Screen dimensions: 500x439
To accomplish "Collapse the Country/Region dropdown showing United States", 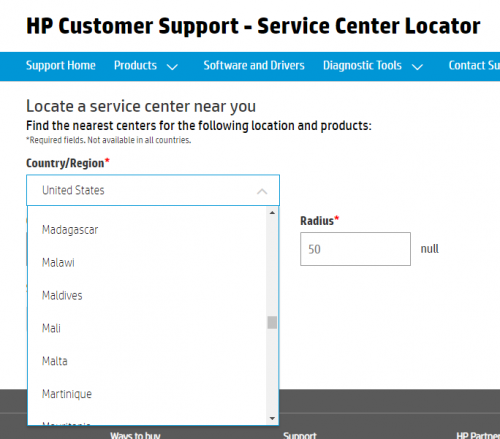I will tap(153, 190).
